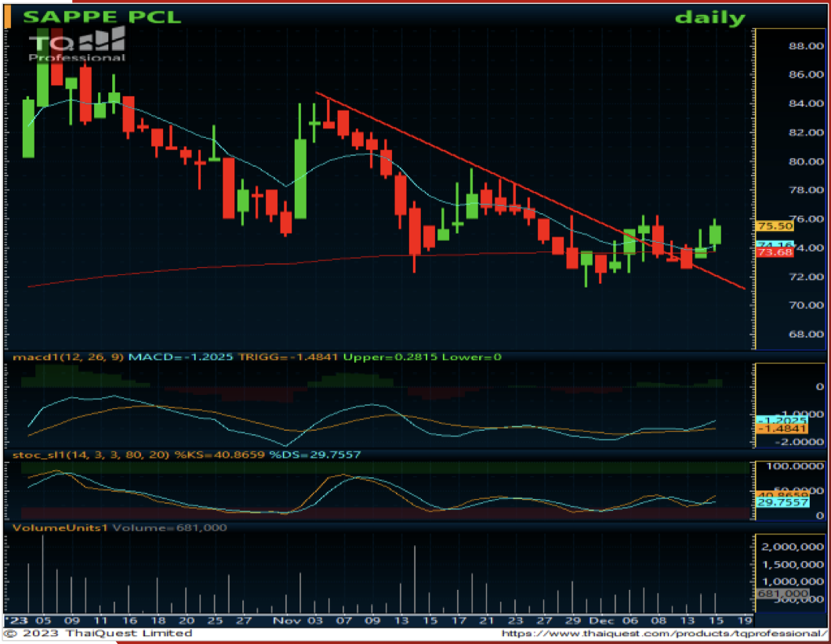Click the thaiquest.com tqprofessional URL
831x644 pixels.
pyautogui.click(x=663, y=633)
